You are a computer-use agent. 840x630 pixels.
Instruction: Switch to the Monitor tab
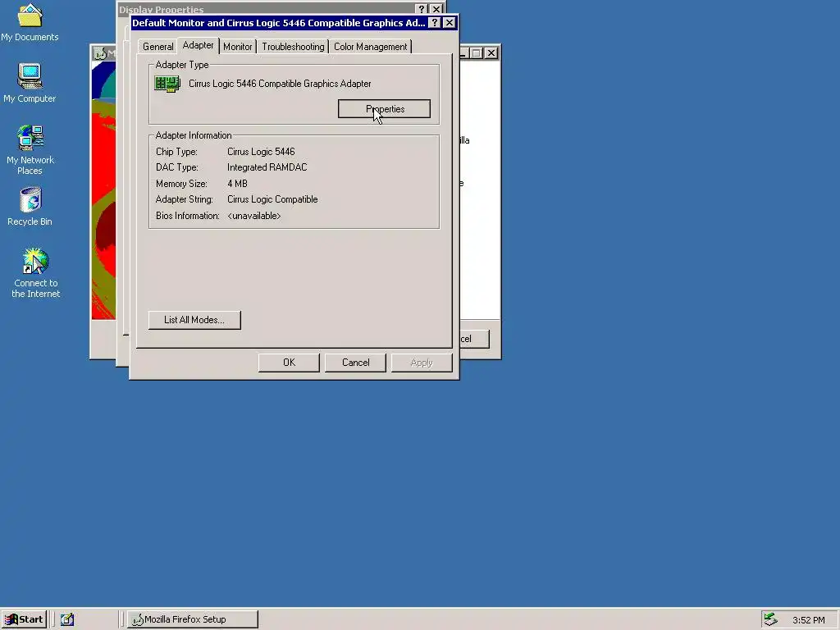[237, 47]
